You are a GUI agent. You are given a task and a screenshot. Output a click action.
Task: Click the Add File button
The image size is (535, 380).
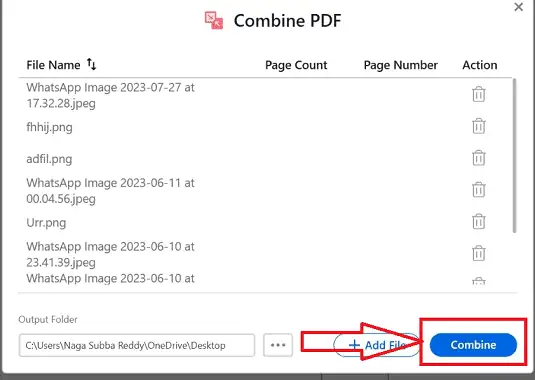(x=376, y=345)
